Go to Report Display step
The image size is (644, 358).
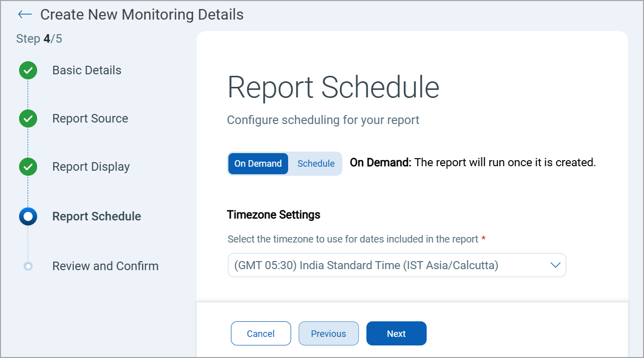pos(91,167)
